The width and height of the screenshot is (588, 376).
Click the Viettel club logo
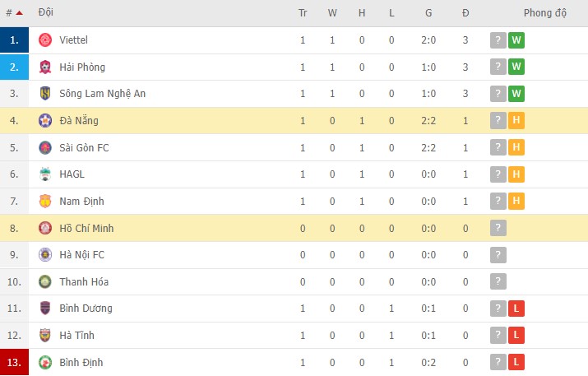[x=45, y=40]
